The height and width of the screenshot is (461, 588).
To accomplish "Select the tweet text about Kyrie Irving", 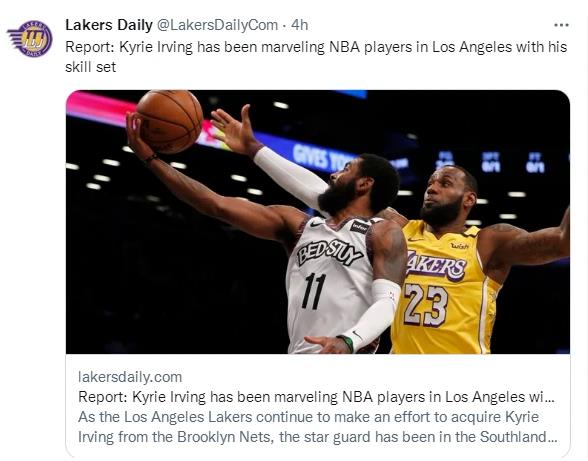I will point(316,57).
